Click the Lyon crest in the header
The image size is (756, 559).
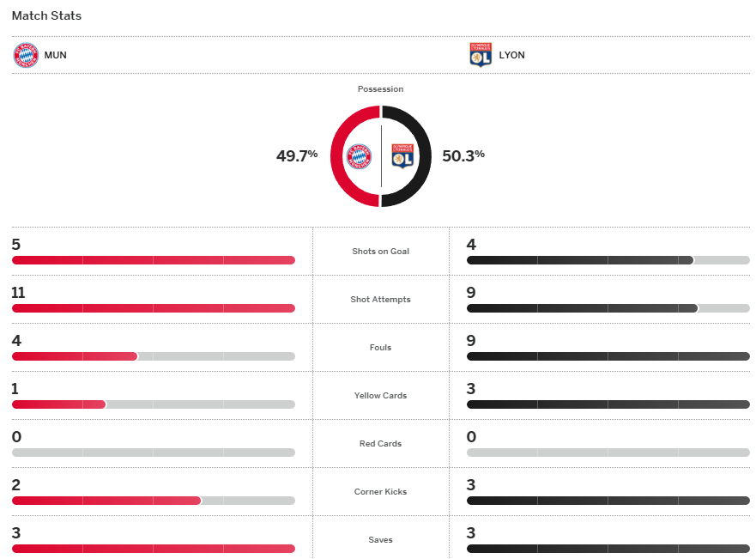pos(481,55)
